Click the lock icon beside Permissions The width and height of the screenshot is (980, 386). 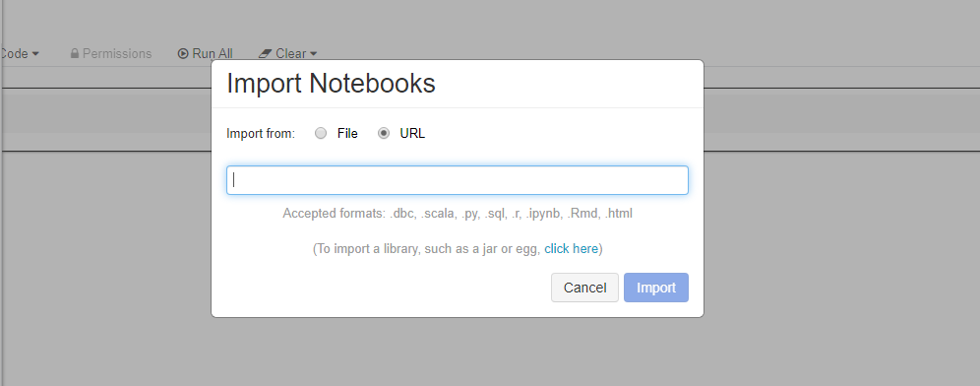pyautogui.click(x=75, y=54)
